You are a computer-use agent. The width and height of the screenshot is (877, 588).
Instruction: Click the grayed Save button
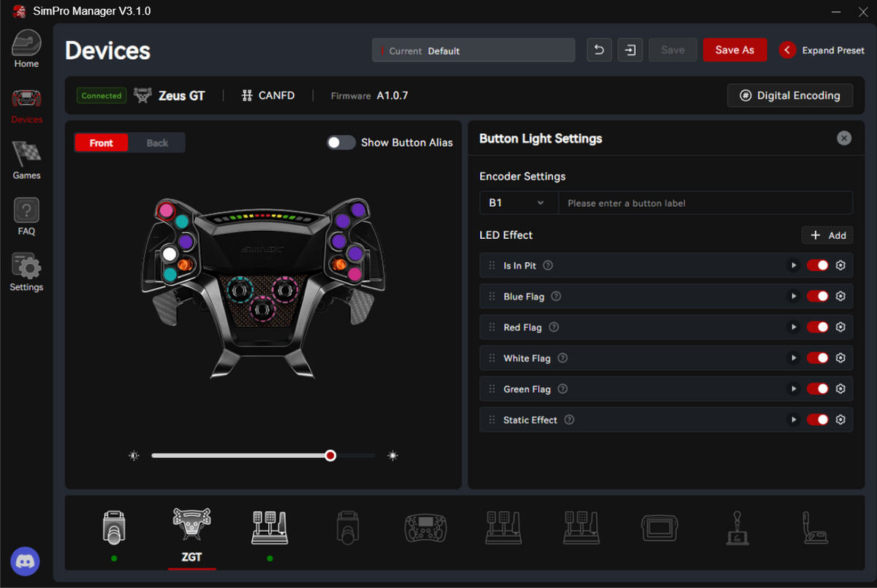point(672,50)
